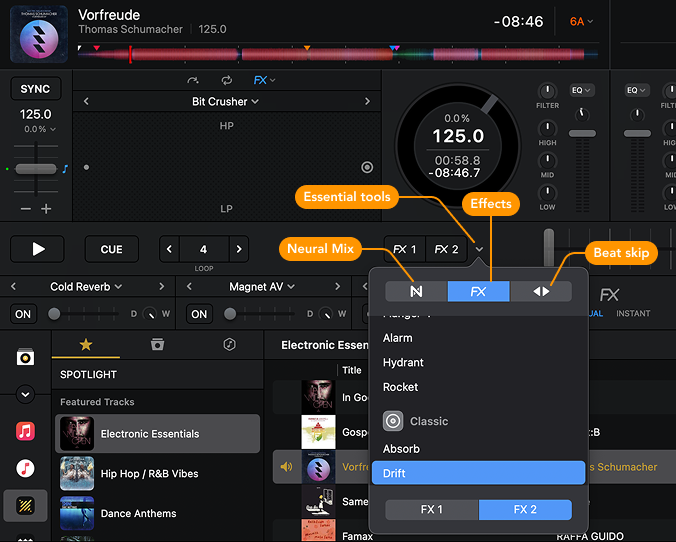676x542 pixels.
Task: Increase tempo with plus button
Action: (46, 209)
